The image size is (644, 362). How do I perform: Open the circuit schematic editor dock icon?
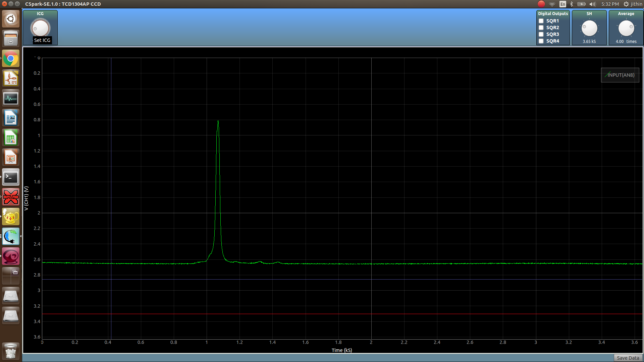point(11,78)
